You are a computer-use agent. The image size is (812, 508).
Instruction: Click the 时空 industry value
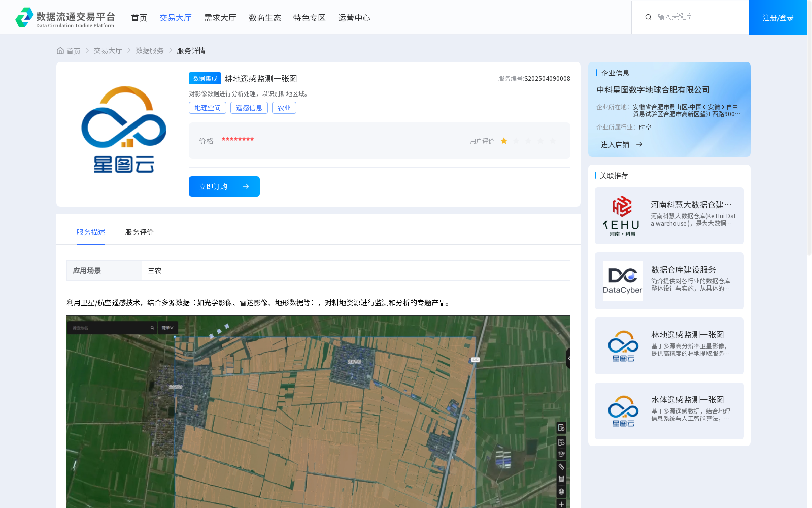pos(645,128)
